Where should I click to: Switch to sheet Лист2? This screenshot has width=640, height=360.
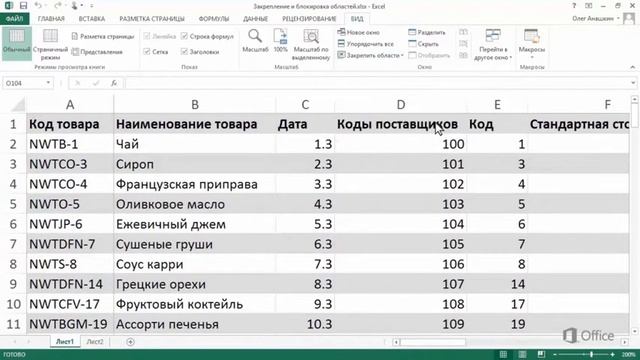pos(95,342)
